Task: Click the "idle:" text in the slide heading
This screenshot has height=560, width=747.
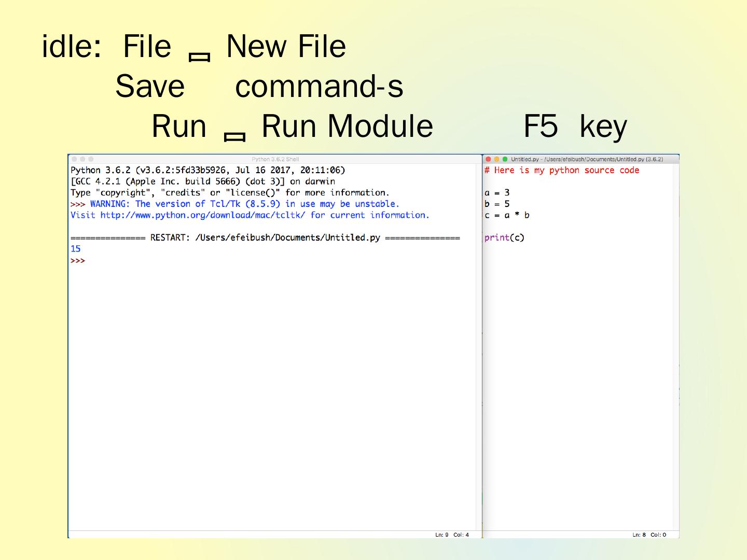Action: click(x=72, y=46)
